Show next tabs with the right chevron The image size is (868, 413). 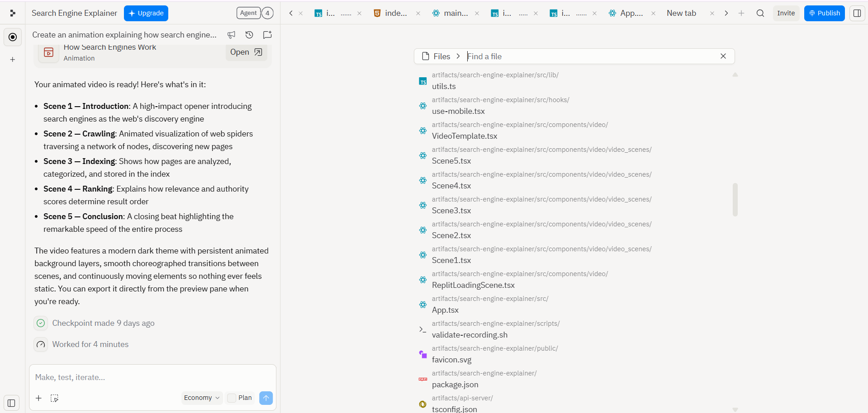tap(726, 13)
